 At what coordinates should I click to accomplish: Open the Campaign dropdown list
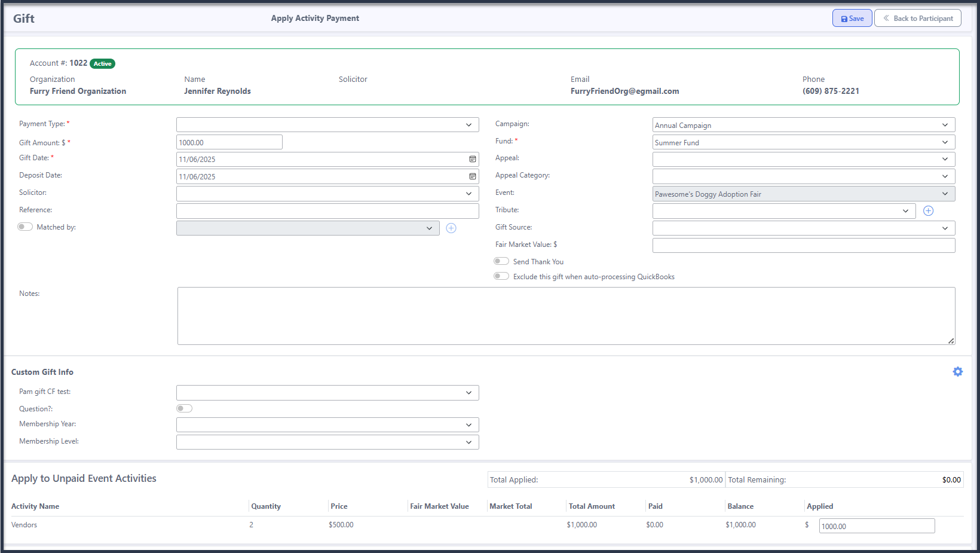point(803,126)
